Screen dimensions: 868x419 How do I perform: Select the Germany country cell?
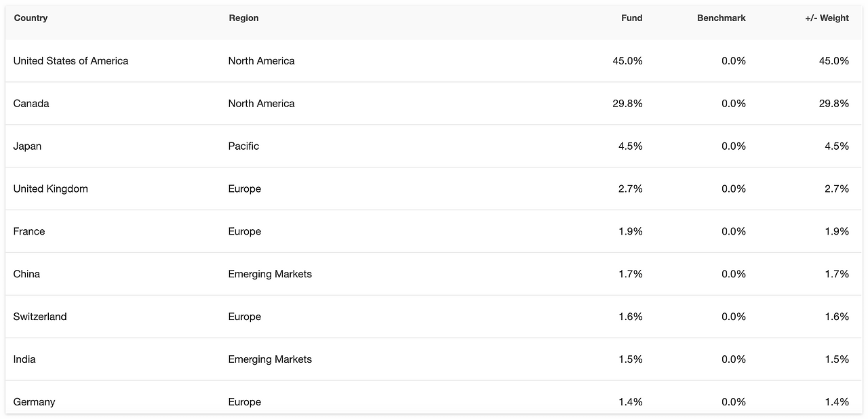34,402
